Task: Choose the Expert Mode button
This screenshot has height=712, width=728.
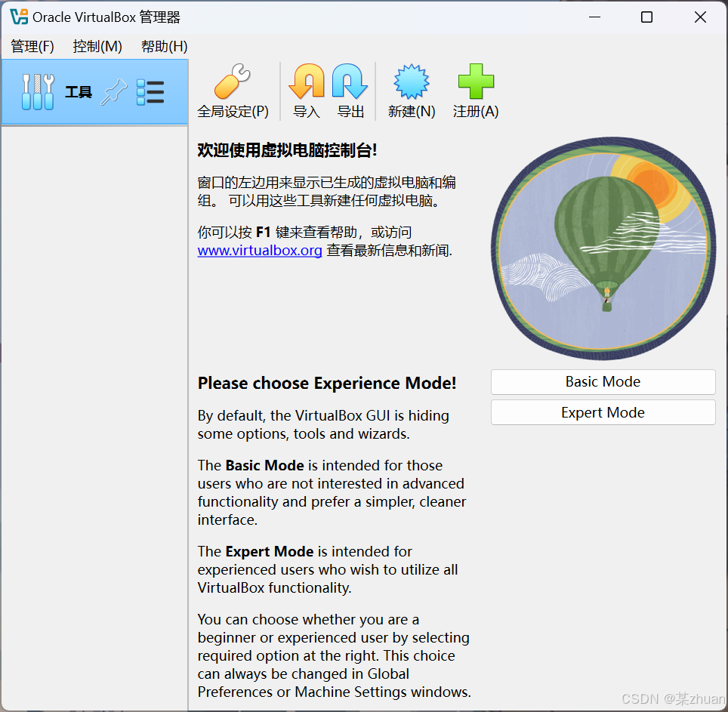Action: 603,412
